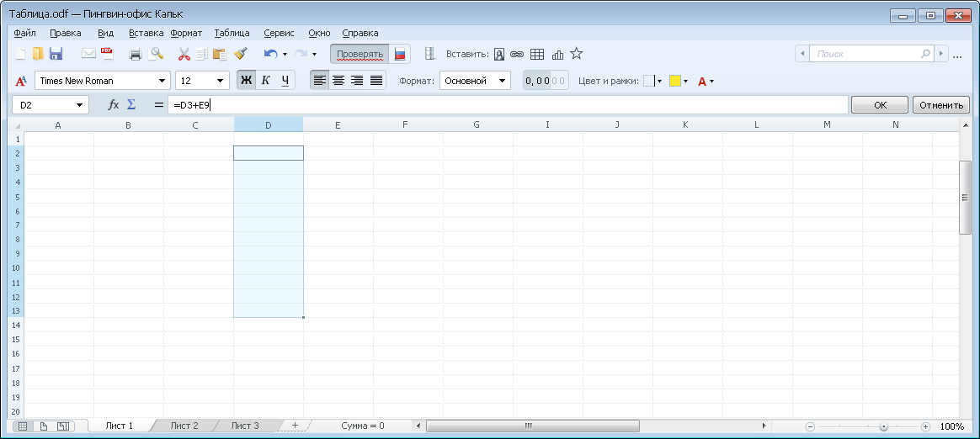This screenshot has width=980, height=439.
Task: Click the yellow fill color swatch
Action: click(x=674, y=81)
